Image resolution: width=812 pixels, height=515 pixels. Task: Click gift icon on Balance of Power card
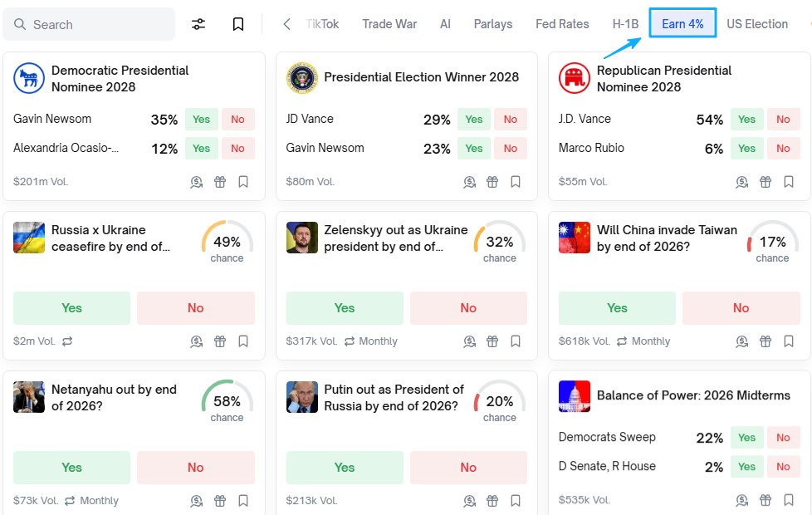(x=766, y=501)
